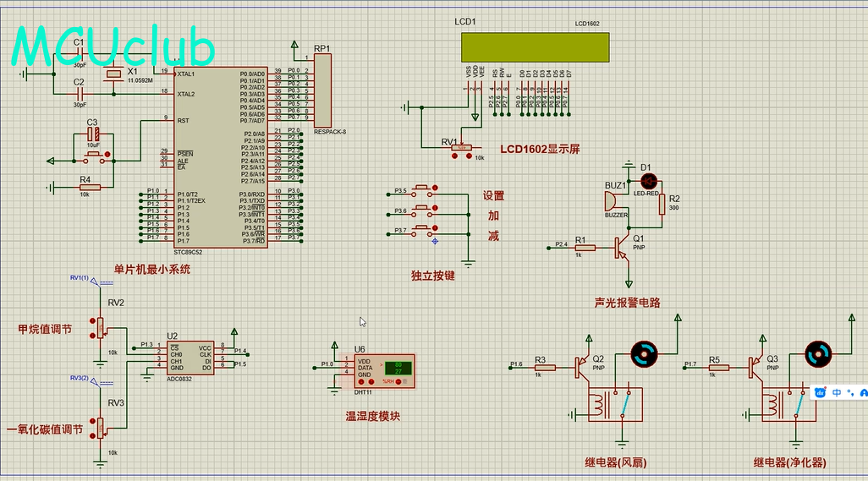The height and width of the screenshot is (481, 868).
Task: Select the fan motor beside Q2
Action: tap(646, 354)
